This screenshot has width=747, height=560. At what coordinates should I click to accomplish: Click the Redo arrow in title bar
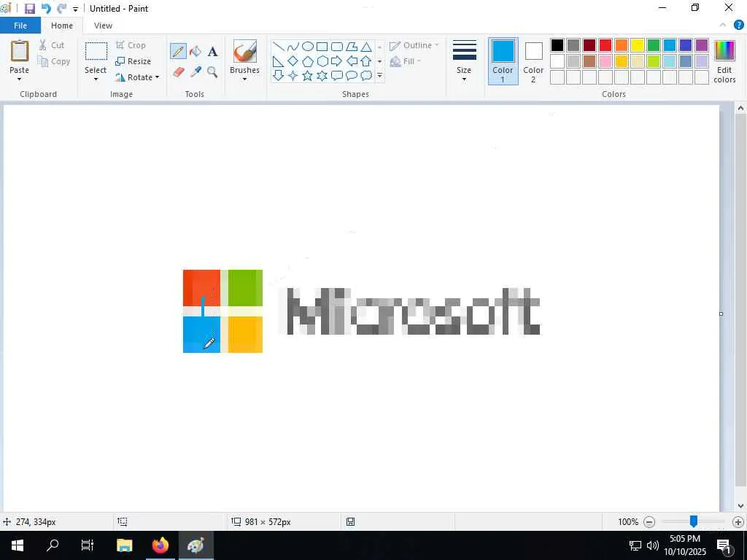(61, 9)
